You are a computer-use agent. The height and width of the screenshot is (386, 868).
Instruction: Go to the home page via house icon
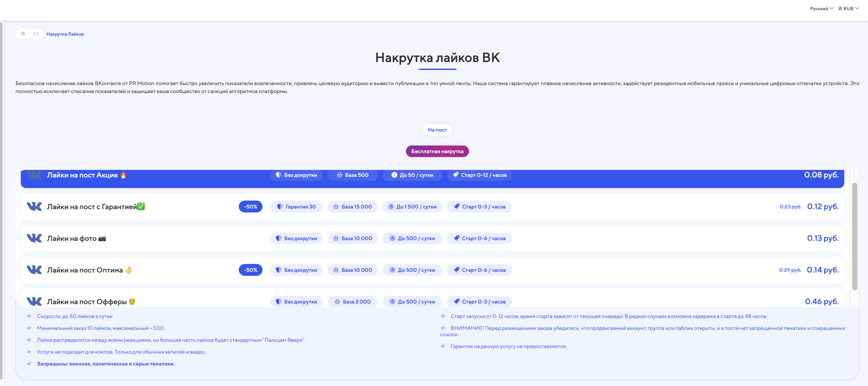23,33
